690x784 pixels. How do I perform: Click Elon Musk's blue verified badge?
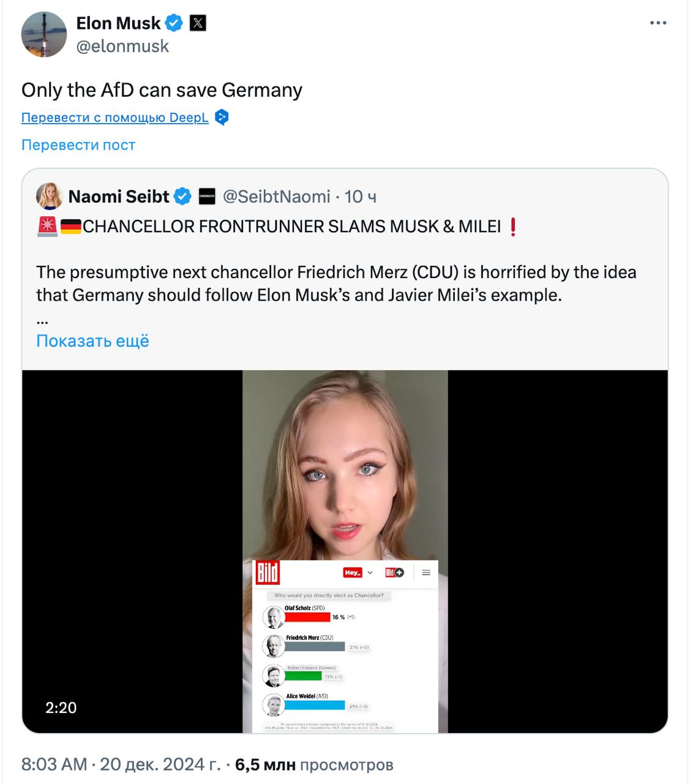tap(174, 23)
